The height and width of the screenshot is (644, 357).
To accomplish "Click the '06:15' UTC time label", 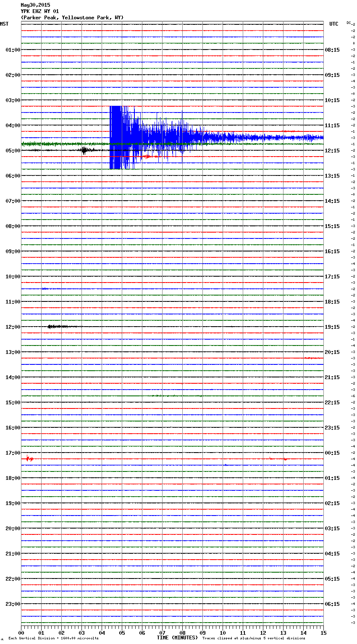I will (332, 604).
